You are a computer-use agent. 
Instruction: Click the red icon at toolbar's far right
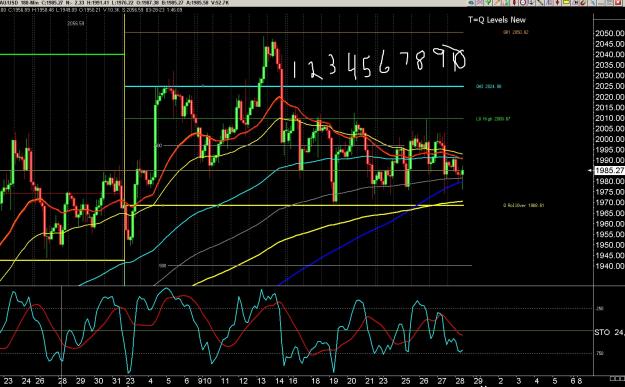click(x=618, y=2)
